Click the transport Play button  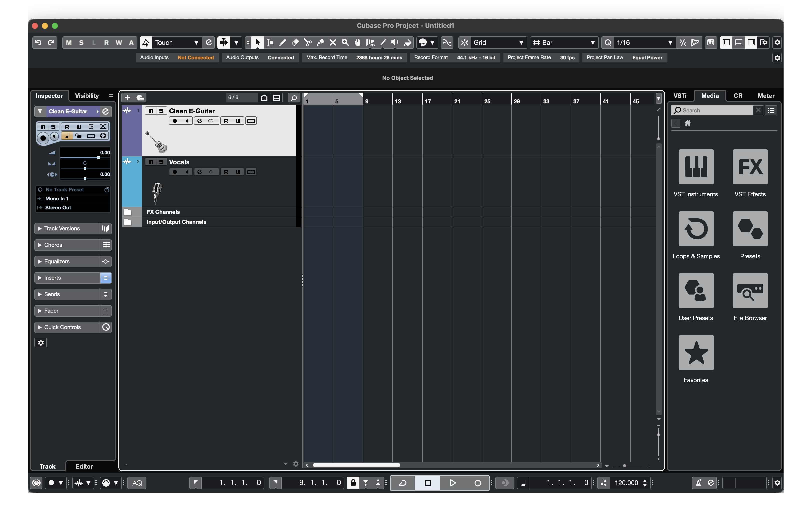453,483
